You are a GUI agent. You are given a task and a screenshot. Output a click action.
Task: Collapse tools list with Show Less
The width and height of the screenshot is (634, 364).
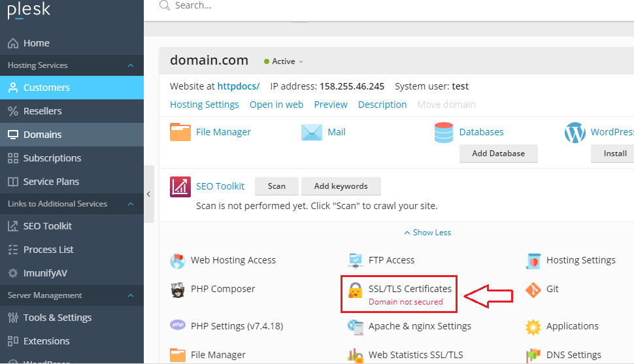click(x=427, y=233)
